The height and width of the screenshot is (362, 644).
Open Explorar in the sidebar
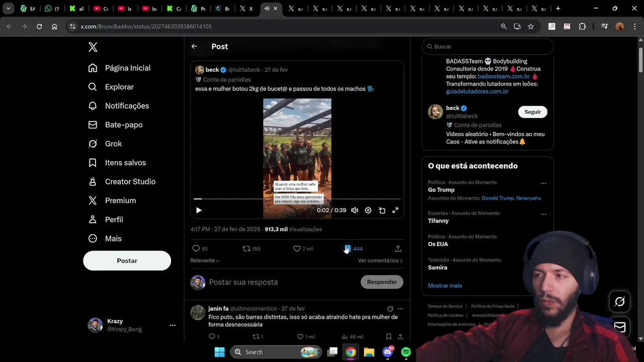[111, 87]
